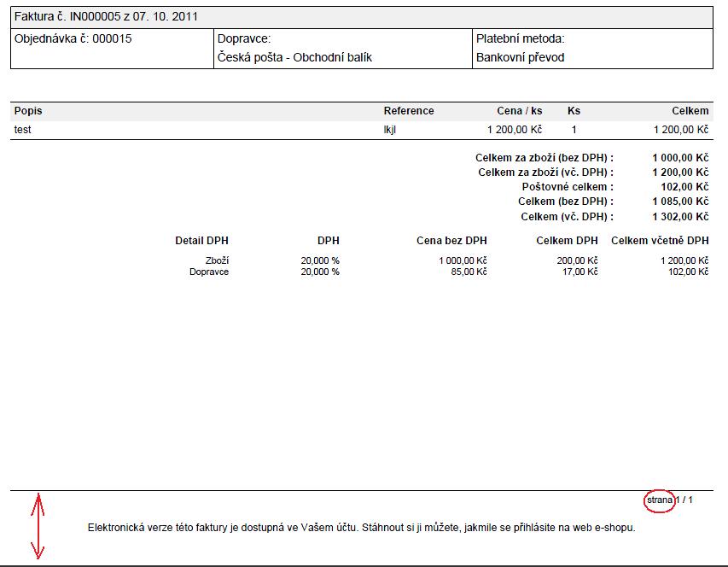Click the 'Zboží' row label in the Detail DPH table
728x567 pixels.
pos(217,260)
